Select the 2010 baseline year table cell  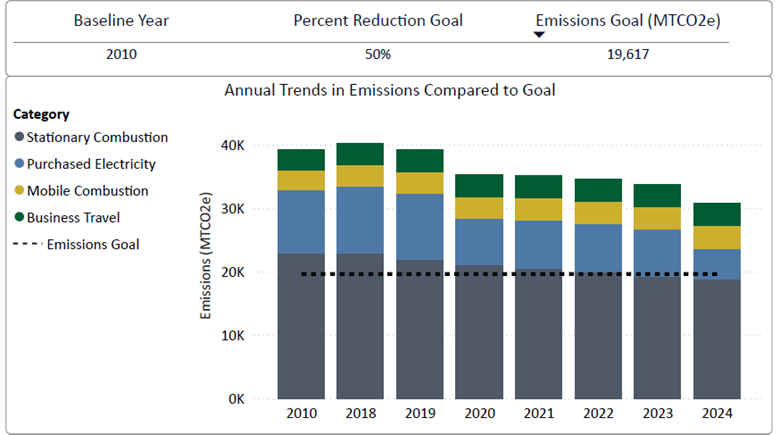pos(121,54)
